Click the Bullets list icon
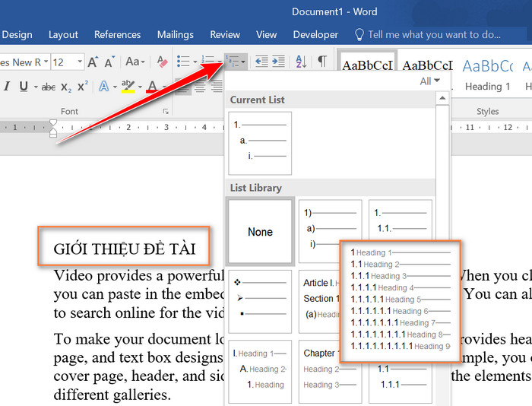Image resolution: width=532 pixels, height=406 pixels. [x=183, y=62]
